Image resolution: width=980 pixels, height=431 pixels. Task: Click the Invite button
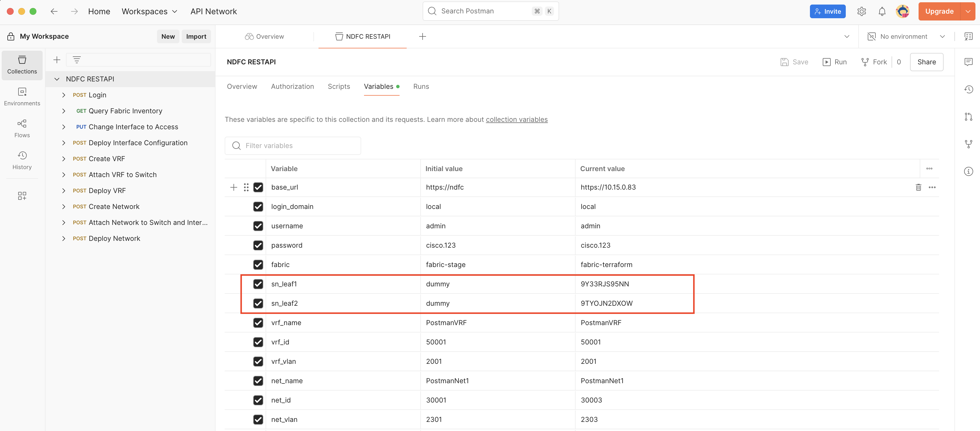click(x=828, y=11)
